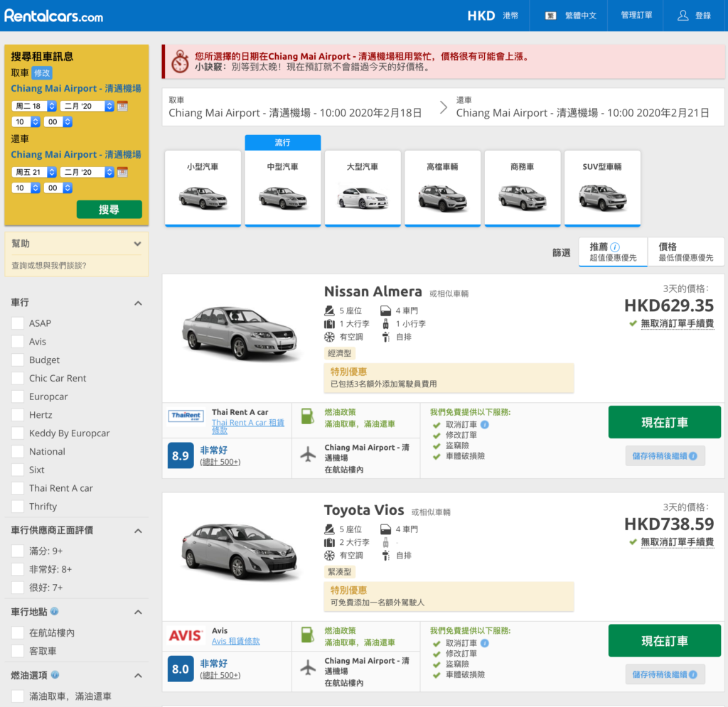Open return date calendar icon
Viewport: 728px width, 707px height.
(122, 172)
